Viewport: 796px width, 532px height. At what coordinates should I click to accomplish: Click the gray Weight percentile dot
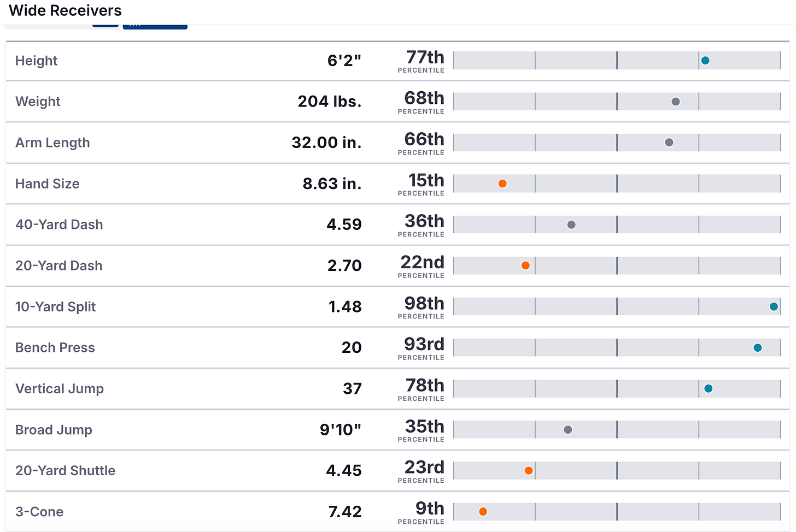[676, 102]
